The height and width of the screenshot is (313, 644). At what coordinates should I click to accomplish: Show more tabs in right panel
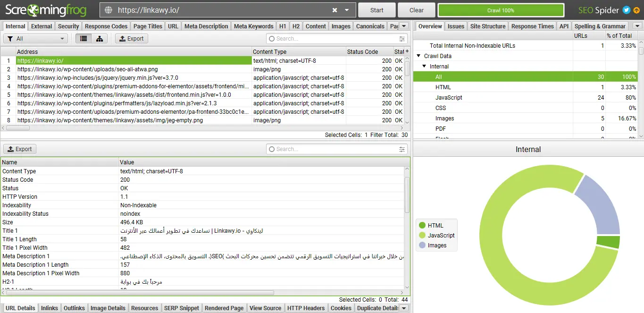(637, 26)
